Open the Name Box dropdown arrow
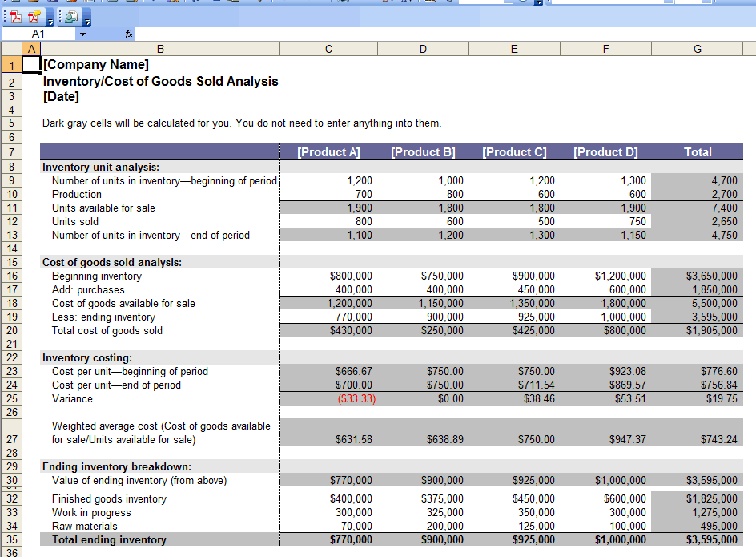 (x=82, y=34)
